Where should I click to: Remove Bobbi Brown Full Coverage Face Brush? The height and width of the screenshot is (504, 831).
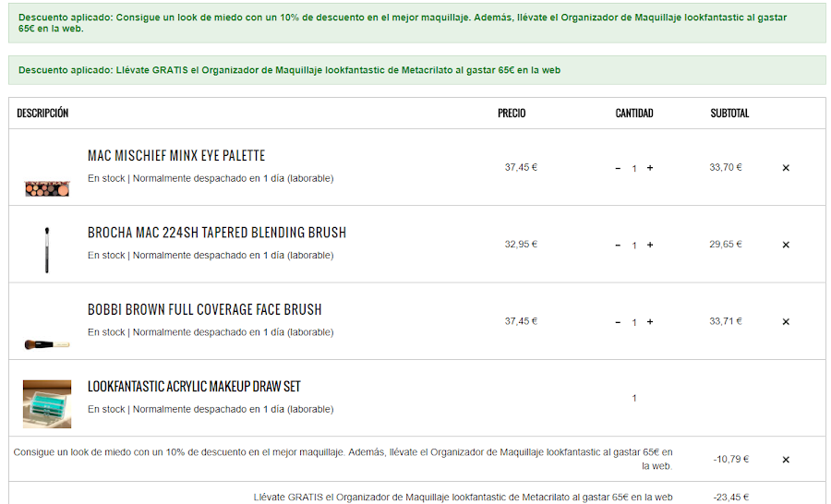pos(786,321)
